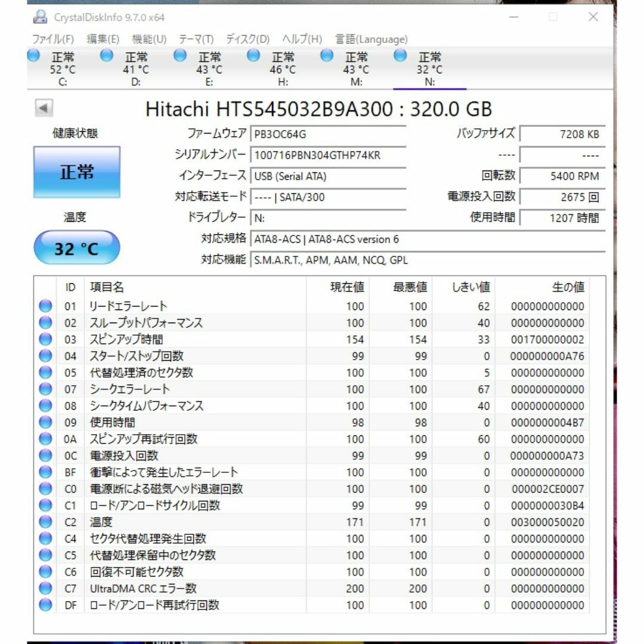Click the power on hours 1207 時間
This screenshot has width=644, height=644.
point(562,218)
